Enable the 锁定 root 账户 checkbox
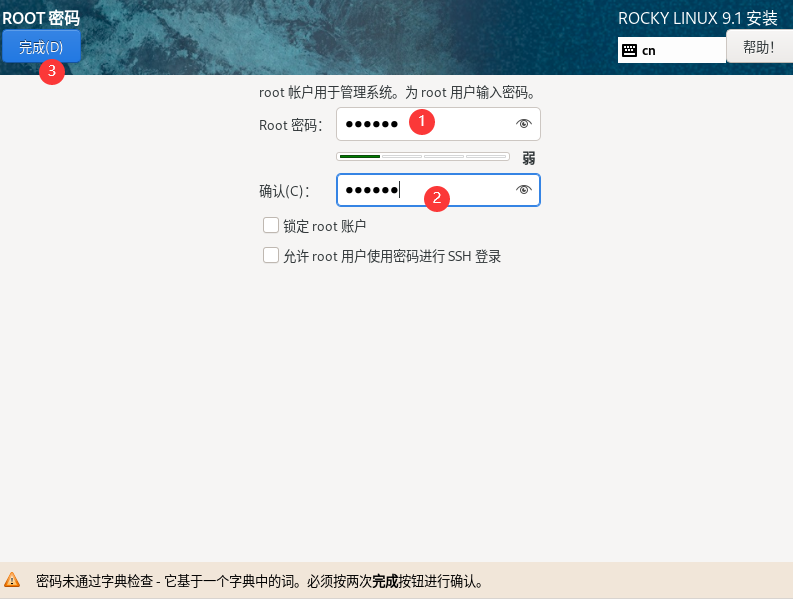The height and width of the screenshot is (599, 793). [x=271, y=226]
